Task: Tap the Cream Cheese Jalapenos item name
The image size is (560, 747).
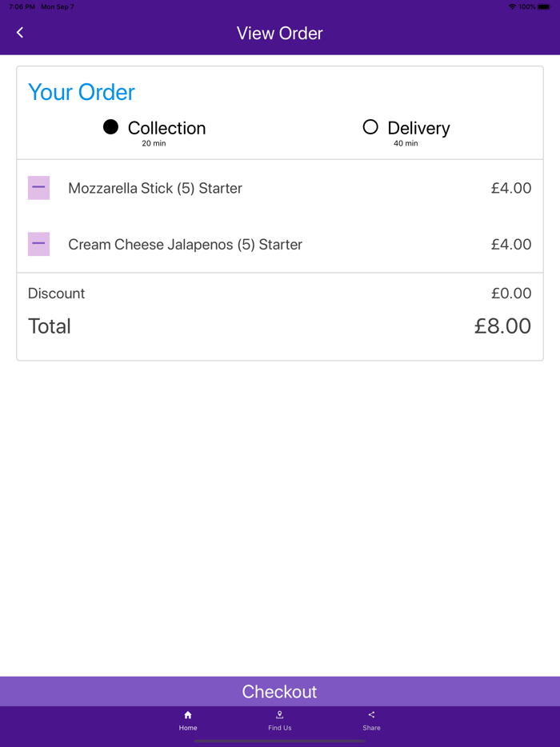Action: point(185,245)
